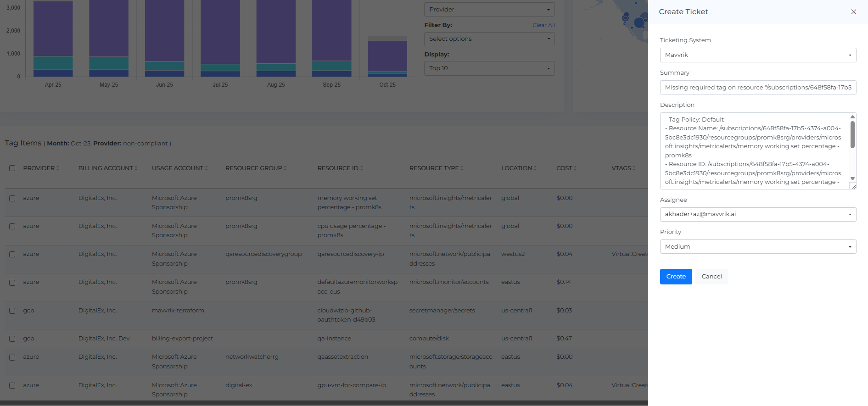
Task: Sort by Resource Type column icon
Action: point(462,168)
